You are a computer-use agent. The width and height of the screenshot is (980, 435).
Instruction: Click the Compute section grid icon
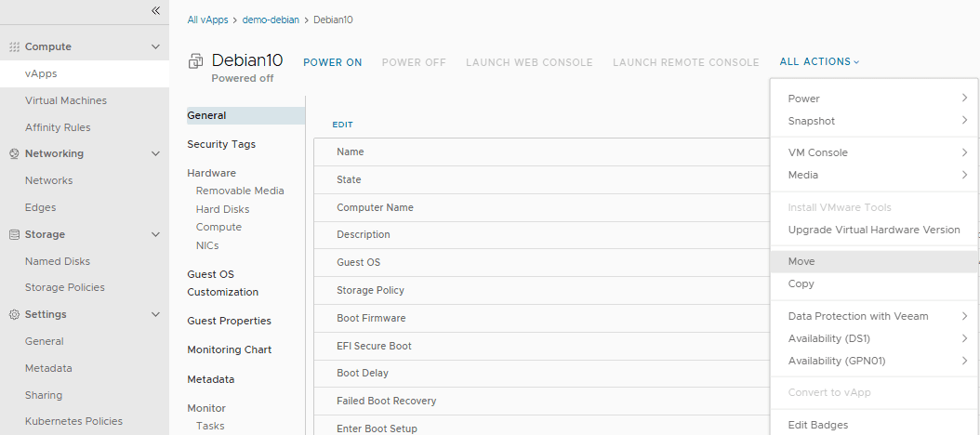click(x=14, y=46)
